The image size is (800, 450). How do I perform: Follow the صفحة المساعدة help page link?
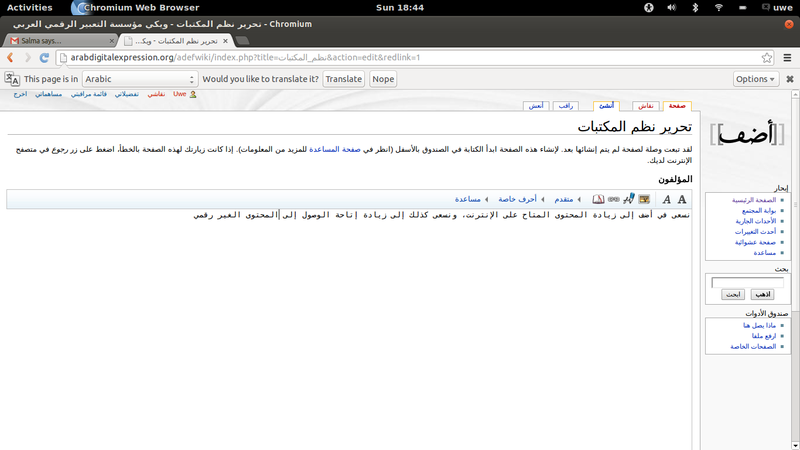335,149
